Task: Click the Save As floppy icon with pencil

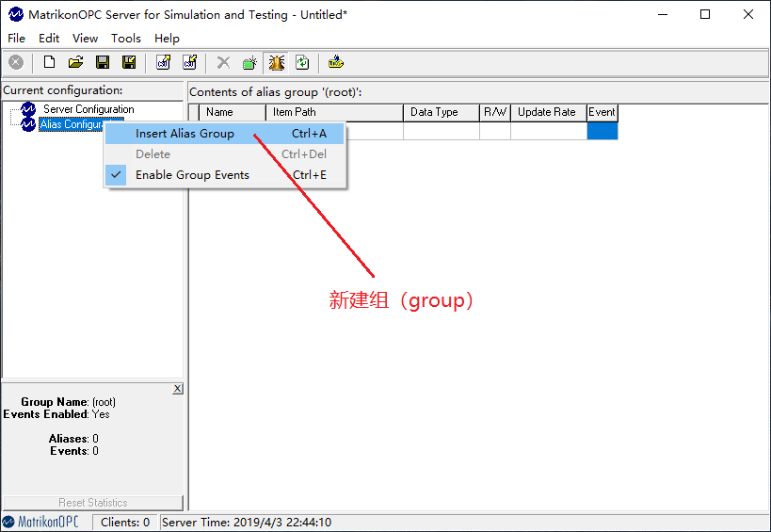Action: coord(129,62)
